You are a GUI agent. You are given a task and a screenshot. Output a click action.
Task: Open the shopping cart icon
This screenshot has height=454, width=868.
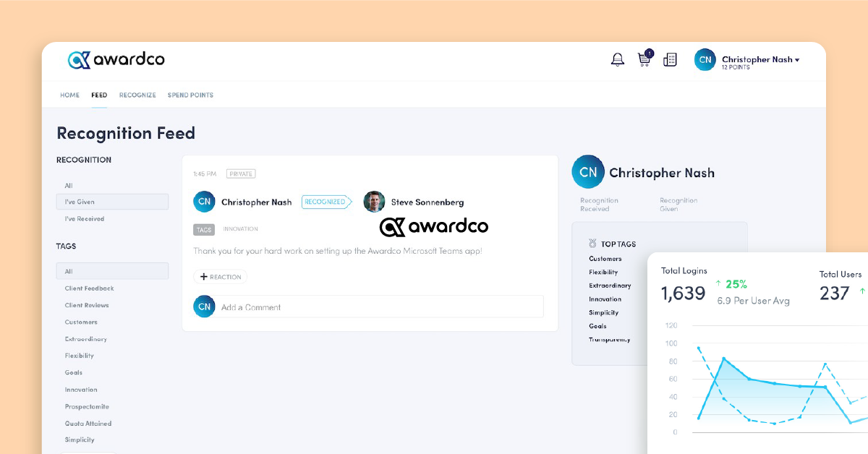[644, 59]
